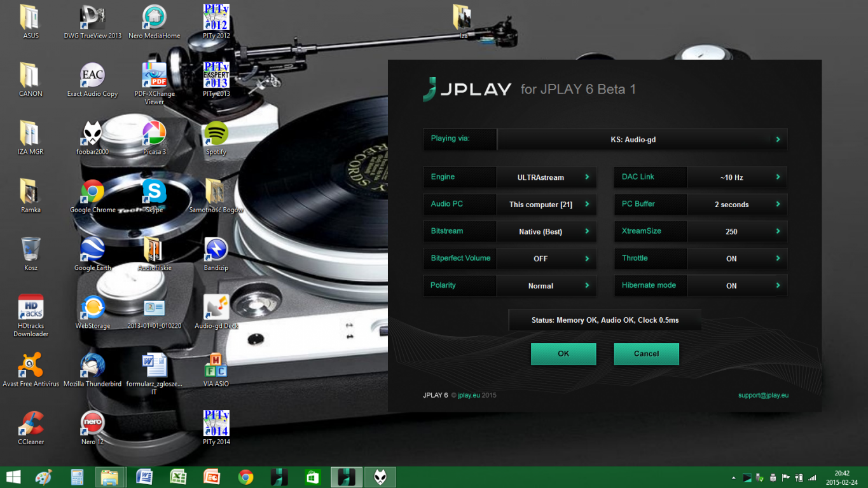Launch Excel from the taskbar
Image resolution: width=868 pixels, height=488 pixels.
178,477
